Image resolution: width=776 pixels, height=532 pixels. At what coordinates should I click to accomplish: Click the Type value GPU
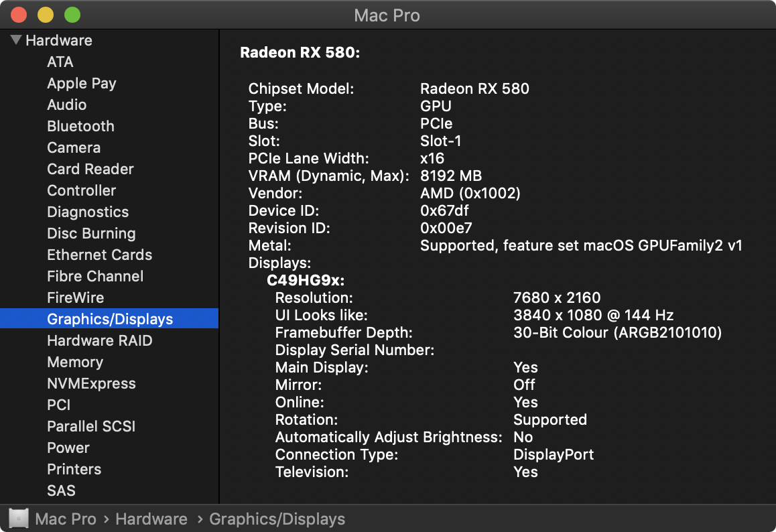click(436, 106)
